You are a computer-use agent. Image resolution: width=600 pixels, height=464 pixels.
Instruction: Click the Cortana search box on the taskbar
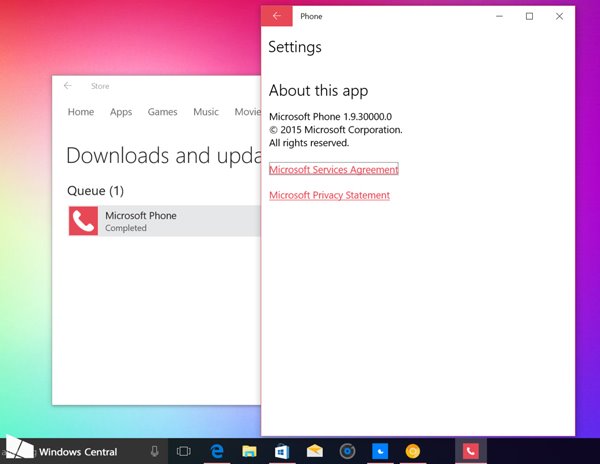tap(84, 451)
